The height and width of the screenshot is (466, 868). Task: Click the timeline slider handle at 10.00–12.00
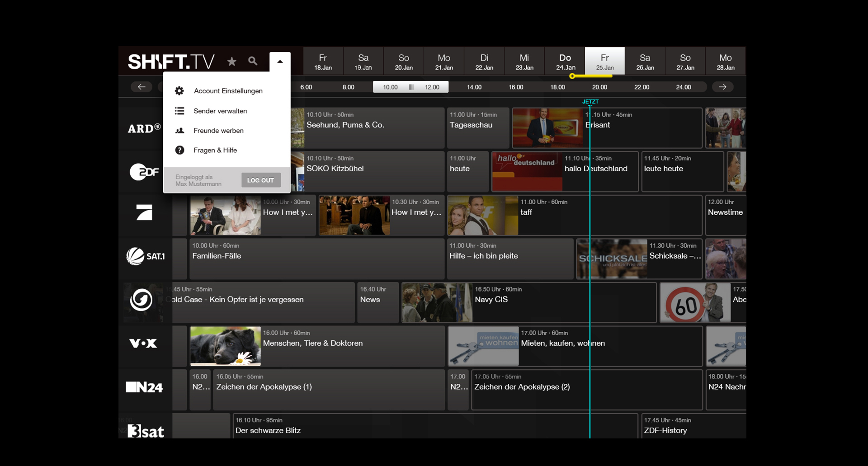(410, 87)
